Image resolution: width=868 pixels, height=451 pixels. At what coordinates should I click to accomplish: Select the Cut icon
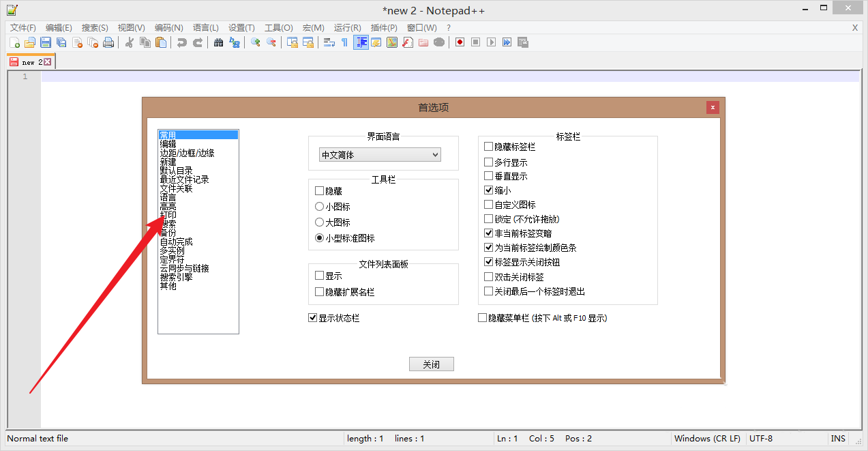[x=130, y=42]
